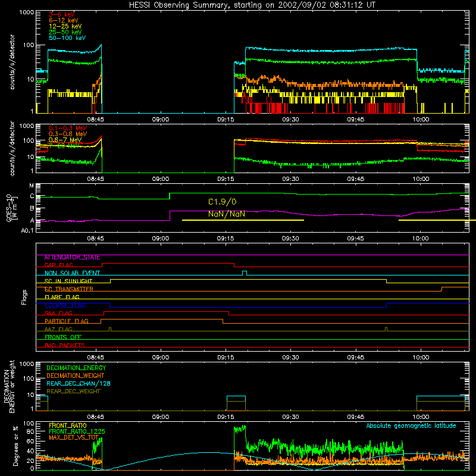This screenshot has height=476, width=476.
Task: Select the yellow '12-25 keV' legend label
Action: 65,26
